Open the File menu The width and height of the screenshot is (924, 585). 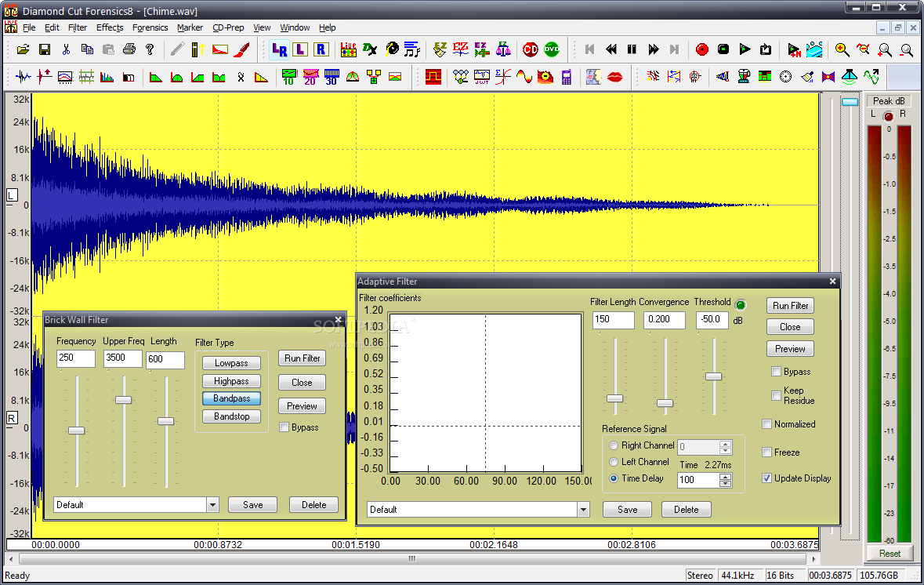[29, 27]
